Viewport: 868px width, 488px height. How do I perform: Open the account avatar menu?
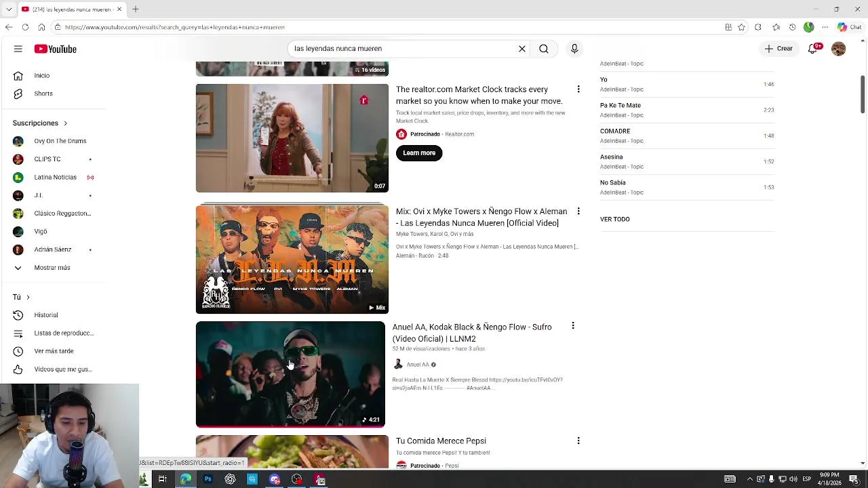coord(839,49)
